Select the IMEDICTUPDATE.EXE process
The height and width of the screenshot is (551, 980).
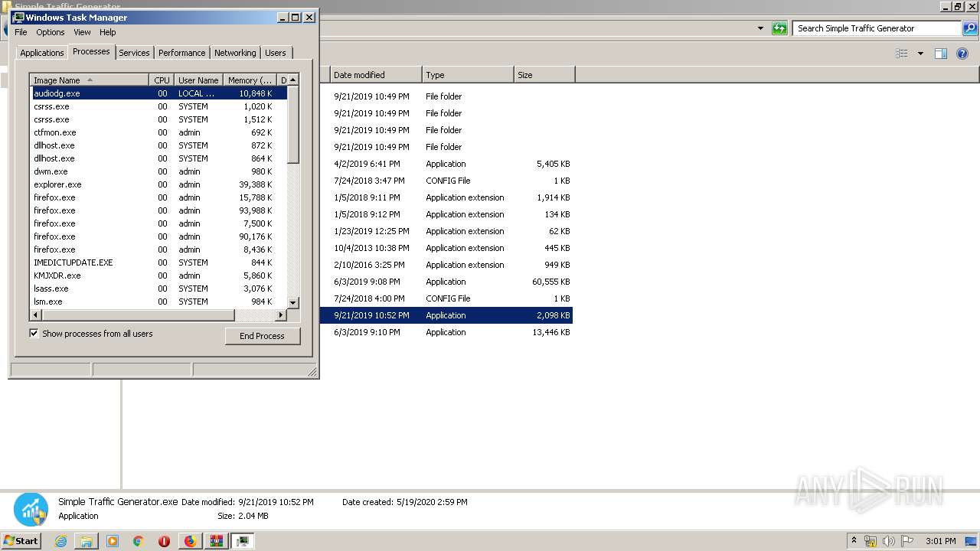tap(158, 262)
